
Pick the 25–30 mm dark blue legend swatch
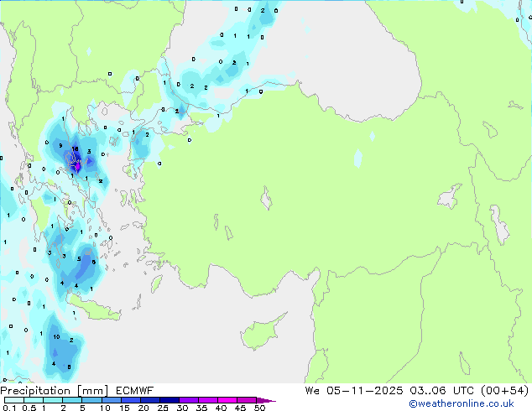[x=170, y=400]
